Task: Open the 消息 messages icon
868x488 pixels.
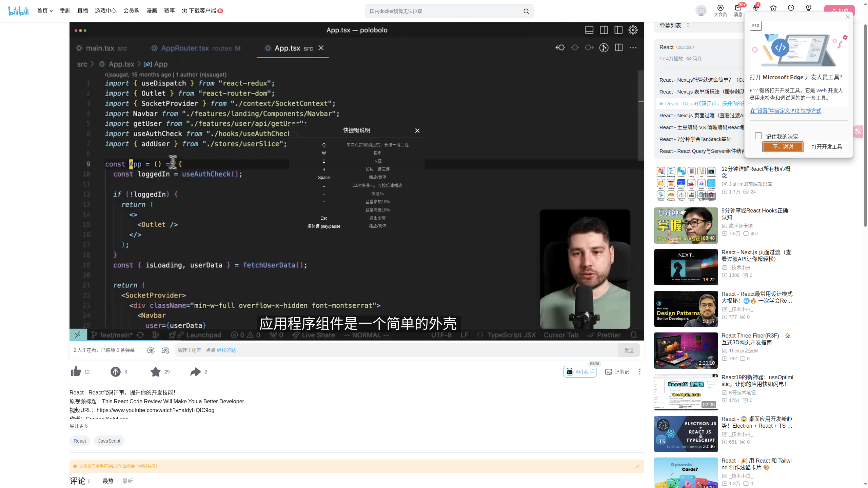Action: point(738,11)
